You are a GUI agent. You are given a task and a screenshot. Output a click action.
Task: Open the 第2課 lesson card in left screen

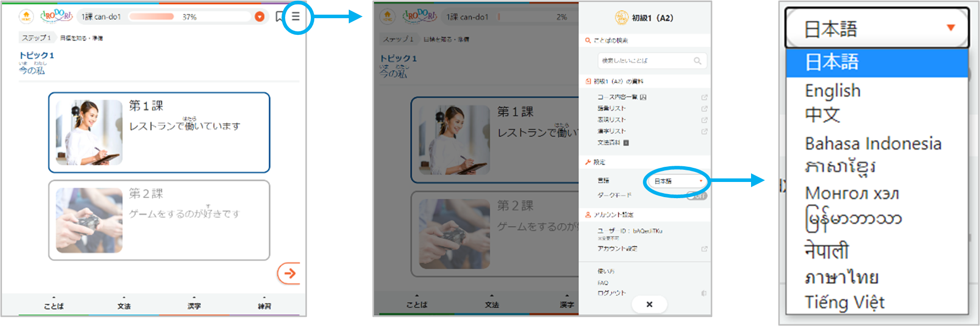(159, 220)
